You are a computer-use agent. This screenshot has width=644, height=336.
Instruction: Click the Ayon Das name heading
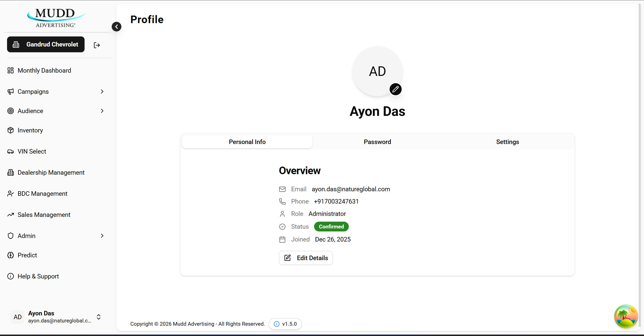point(377,111)
